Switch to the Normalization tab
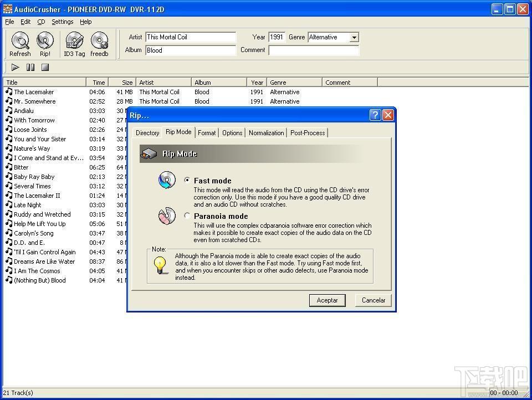This screenshot has width=532, height=400. [x=267, y=133]
